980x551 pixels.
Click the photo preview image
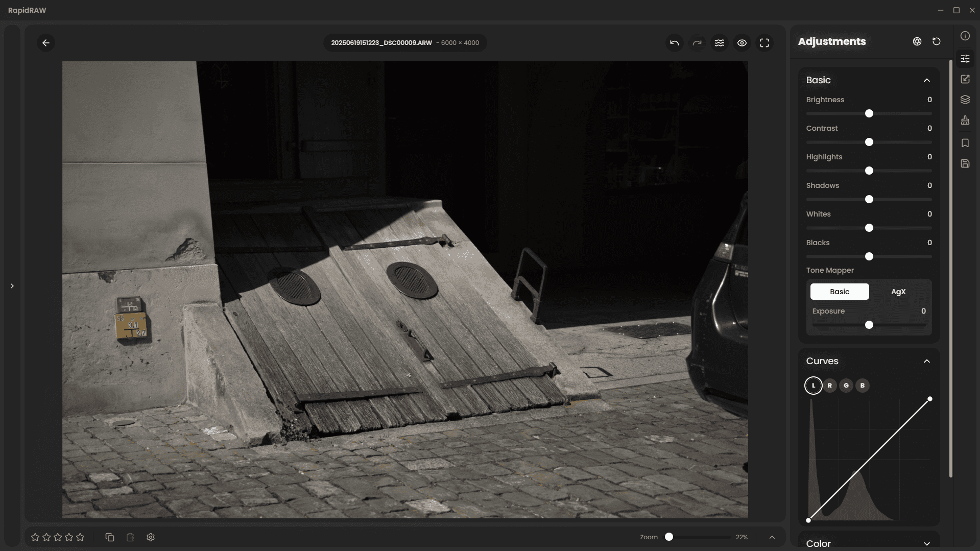[405, 290]
